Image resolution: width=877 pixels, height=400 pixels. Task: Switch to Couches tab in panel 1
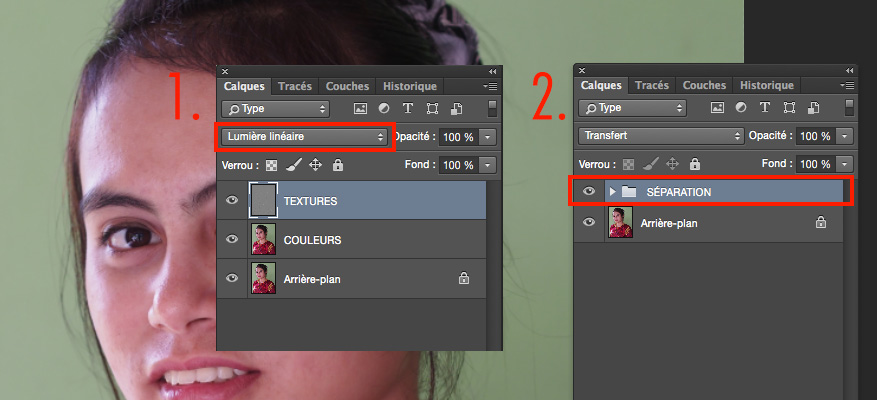coord(347,86)
